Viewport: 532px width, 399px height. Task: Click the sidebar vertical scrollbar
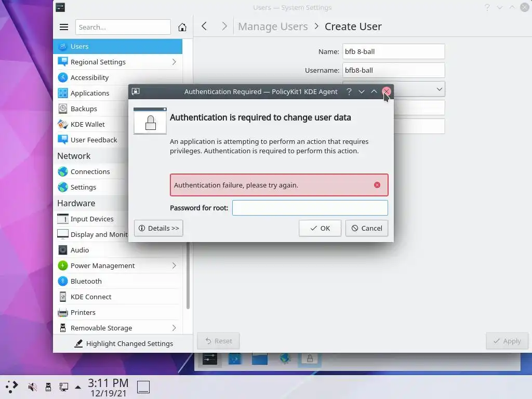[x=188, y=275]
